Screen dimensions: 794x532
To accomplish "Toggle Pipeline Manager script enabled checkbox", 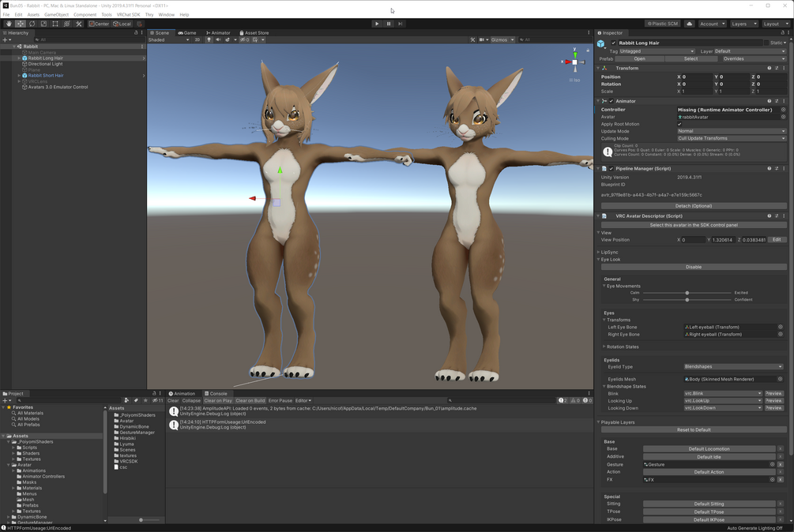I will [x=611, y=168].
